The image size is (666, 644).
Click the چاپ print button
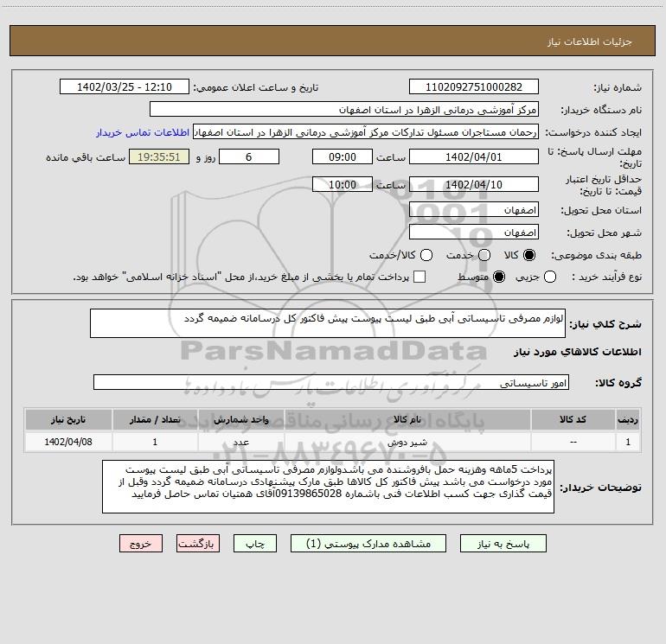pyautogui.click(x=255, y=544)
